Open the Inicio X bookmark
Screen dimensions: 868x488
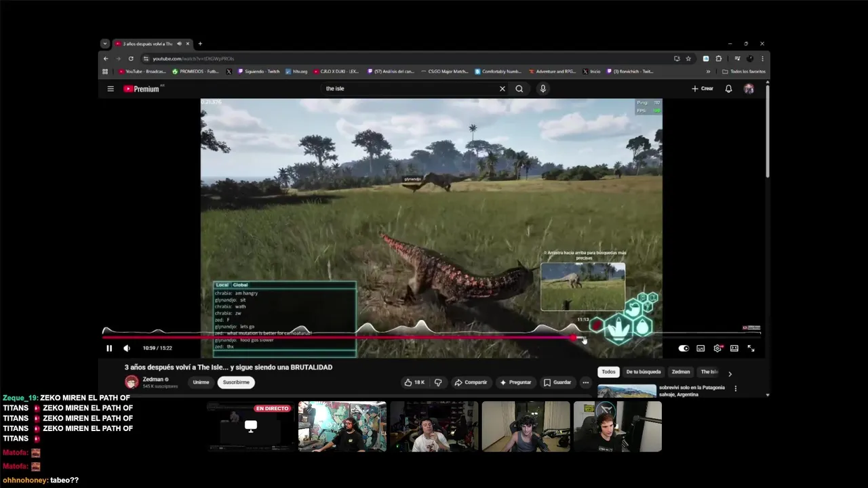[x=591, y=71]
